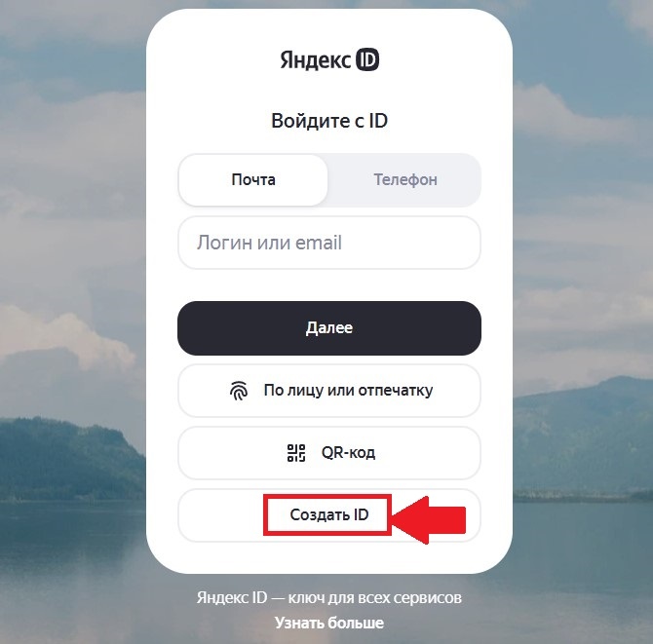653x644 pixels.
Task: Click the forested hill at lower left
Action: coord(71,458)
